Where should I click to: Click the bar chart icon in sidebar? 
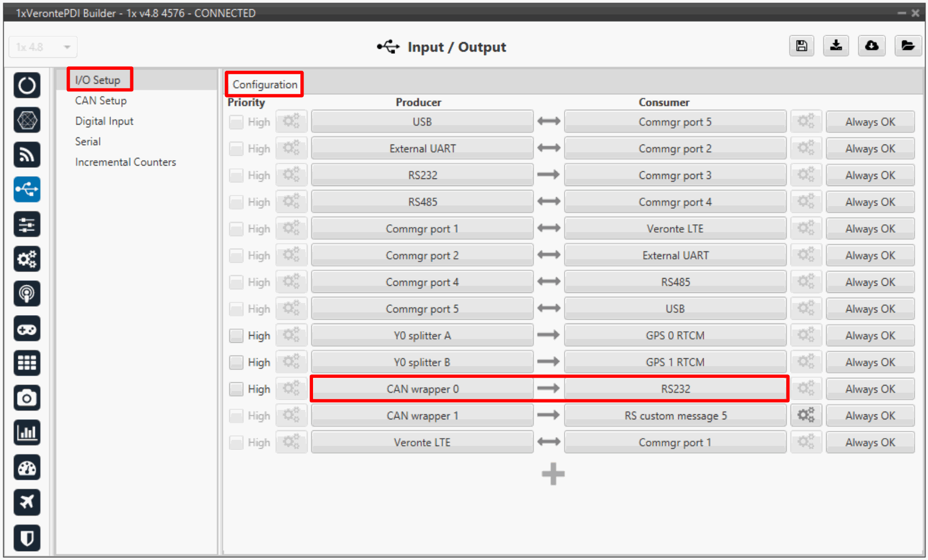(27, 433)
